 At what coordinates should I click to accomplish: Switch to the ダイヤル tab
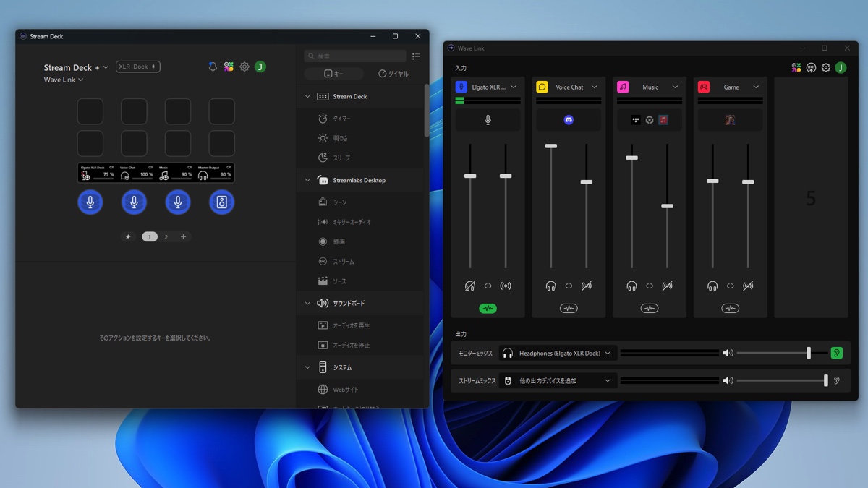[x=393, y=74]
